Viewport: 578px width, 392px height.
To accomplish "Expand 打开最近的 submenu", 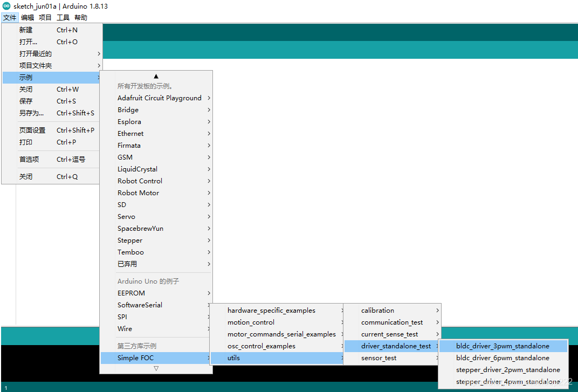I will pyautogui.click(x=52, y=53).
